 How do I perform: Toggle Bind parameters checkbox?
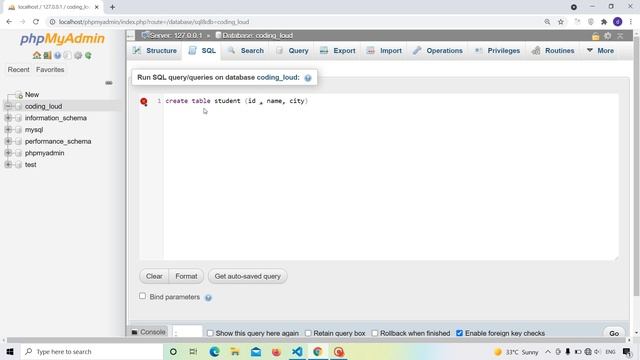point(142,296)
